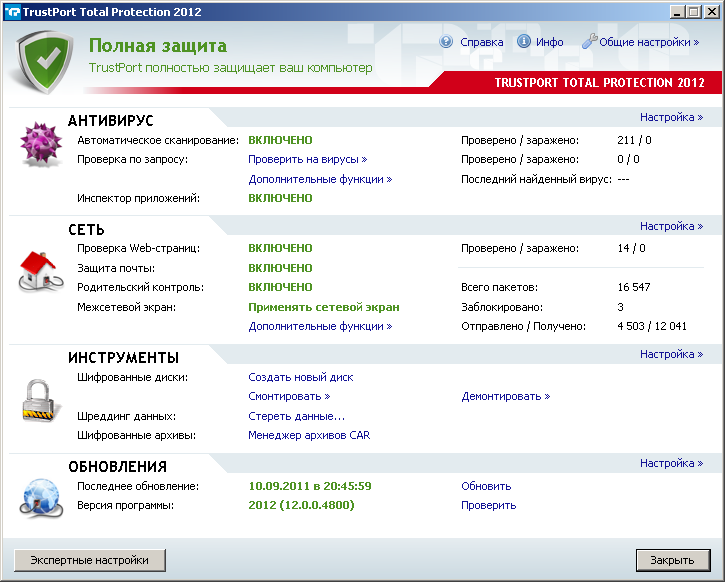The height and width of the screenshot is (582, 725).
Task: Open Менеджер архивов CAR
Action: tap(309, 435)
